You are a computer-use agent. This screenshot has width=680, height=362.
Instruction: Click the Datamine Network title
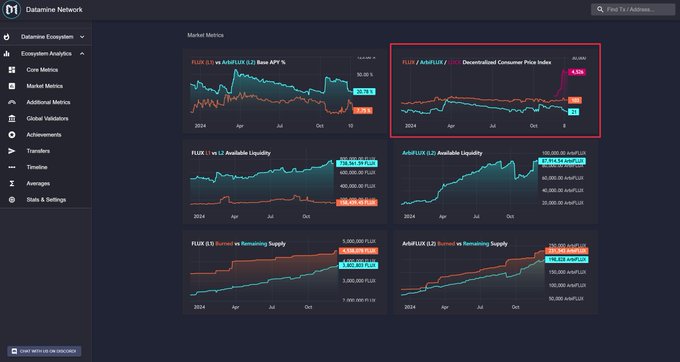[54, 10]
